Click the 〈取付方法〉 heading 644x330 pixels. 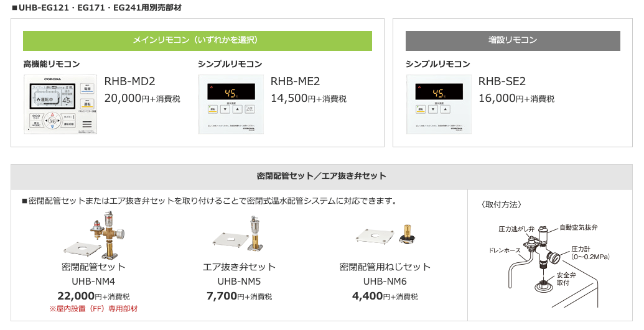[502, 204]
